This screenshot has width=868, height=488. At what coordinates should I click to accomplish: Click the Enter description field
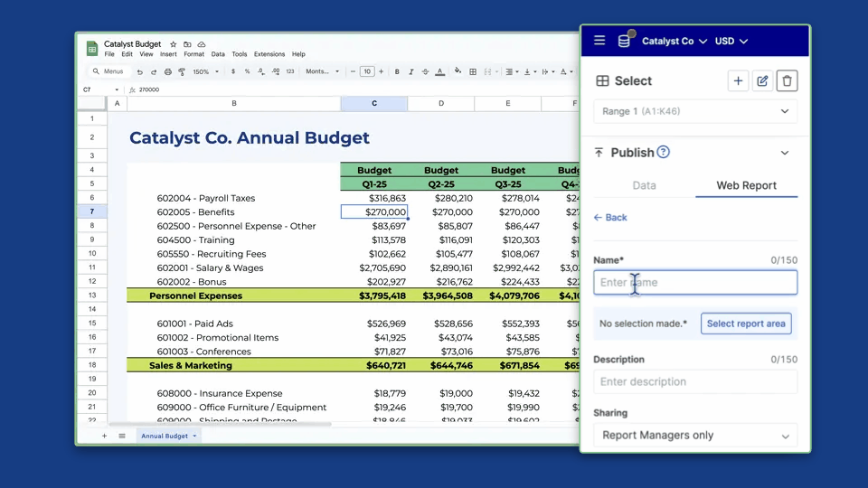click(x=695, y=381)
